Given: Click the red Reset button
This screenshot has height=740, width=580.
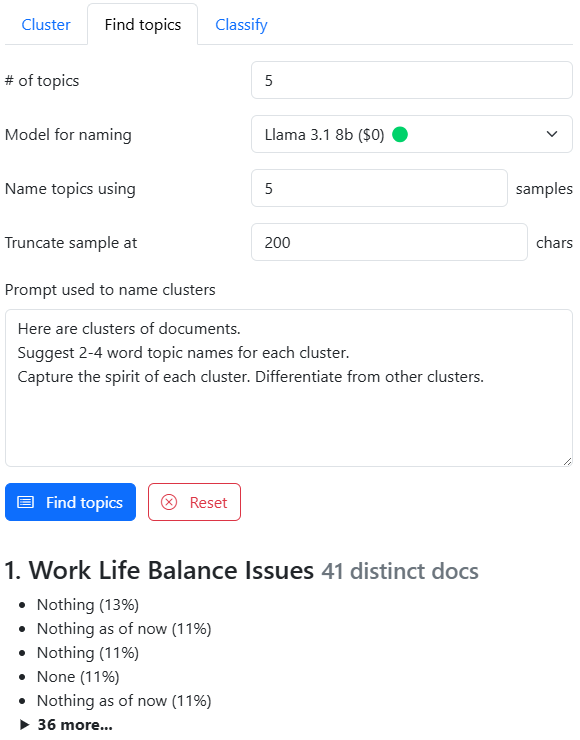Looking at the screenshot, I should [x=194, y=502].
